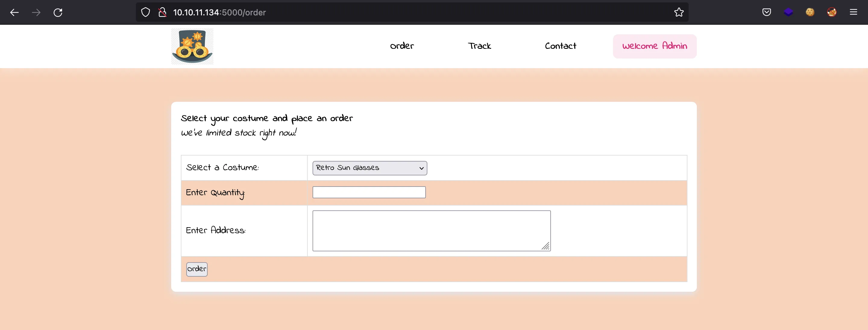Go back with the browser back arrow
This screenshot has height=330, width=868.
coord(14,12)
